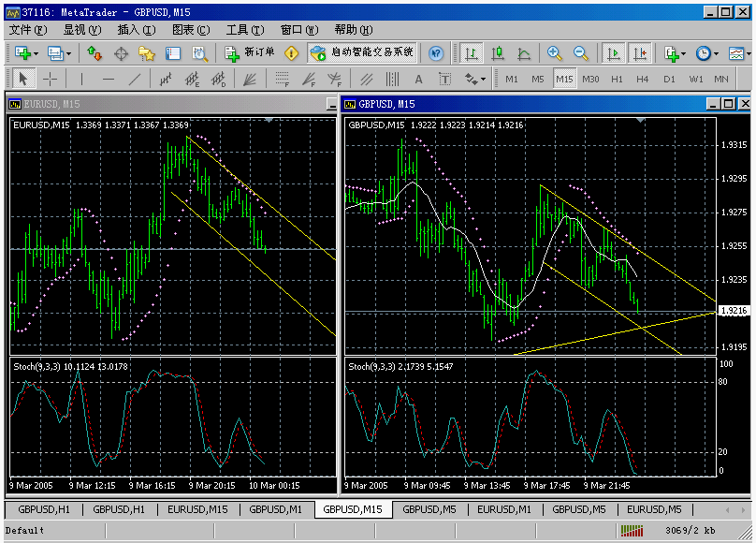Image resolution: width=756 pixels, height=543 pixels.
Task: Select the equidistant channel tool
Action: pyautogui.click(x=166, y=79)
